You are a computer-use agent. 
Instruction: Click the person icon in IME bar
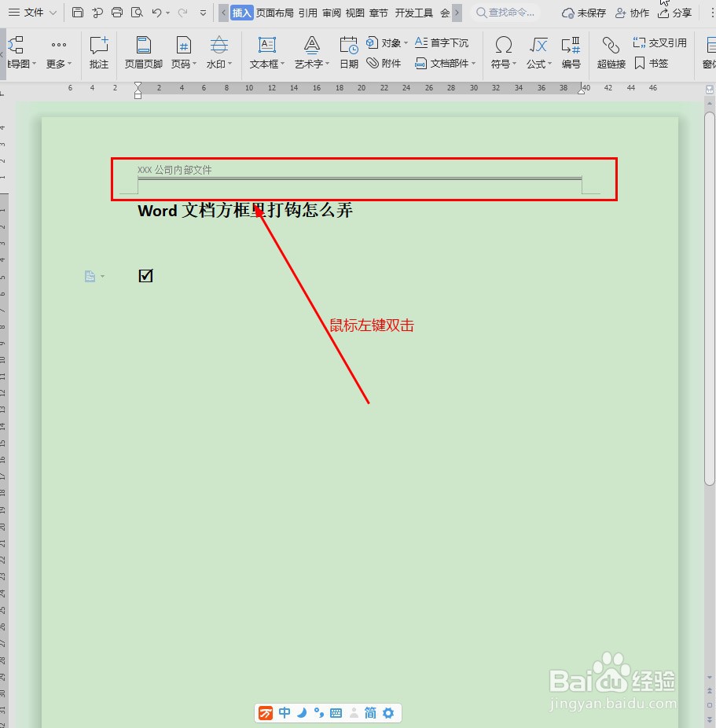click(354, 713)
